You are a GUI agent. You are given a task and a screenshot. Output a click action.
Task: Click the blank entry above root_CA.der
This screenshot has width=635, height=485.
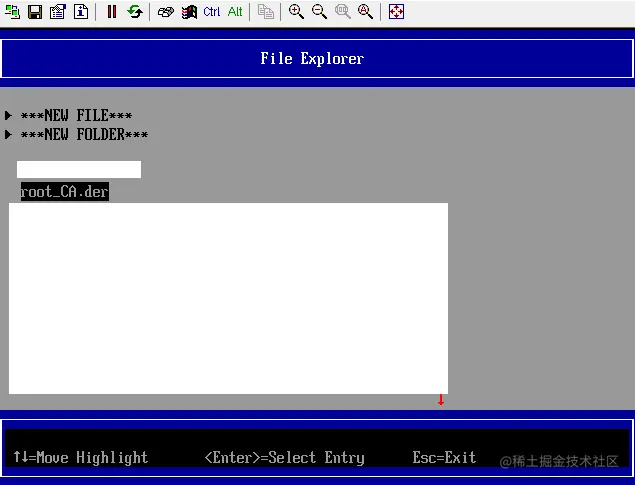click(79, 169)
